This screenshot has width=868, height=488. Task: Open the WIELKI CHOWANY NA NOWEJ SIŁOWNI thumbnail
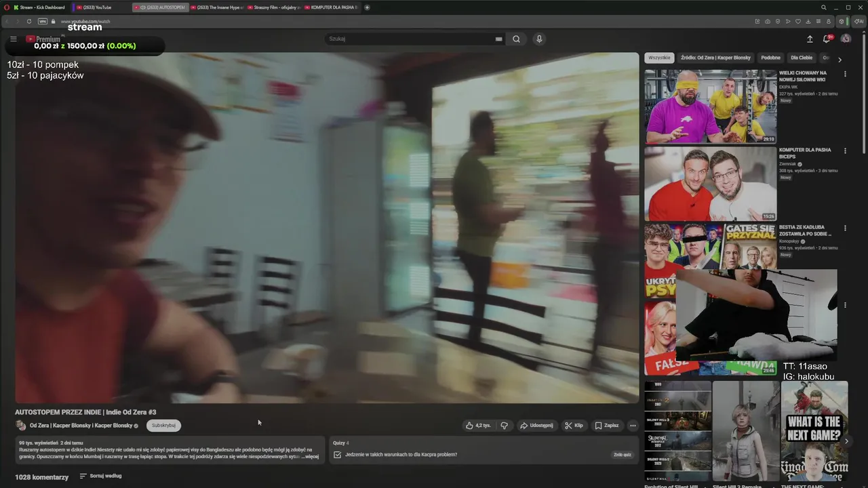tap(710, 106)
